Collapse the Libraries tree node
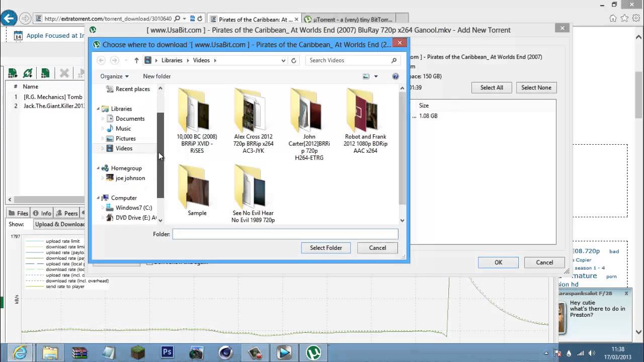Image resolution: width=644 pixels, height=362 pixels. coord(98,109)
